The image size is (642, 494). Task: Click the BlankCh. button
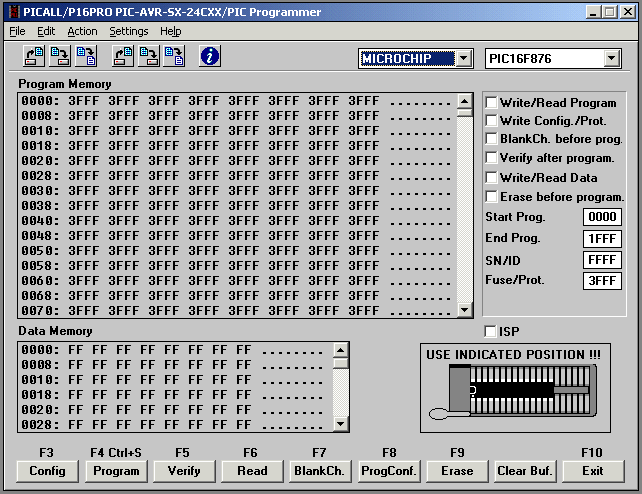point(320,471)
